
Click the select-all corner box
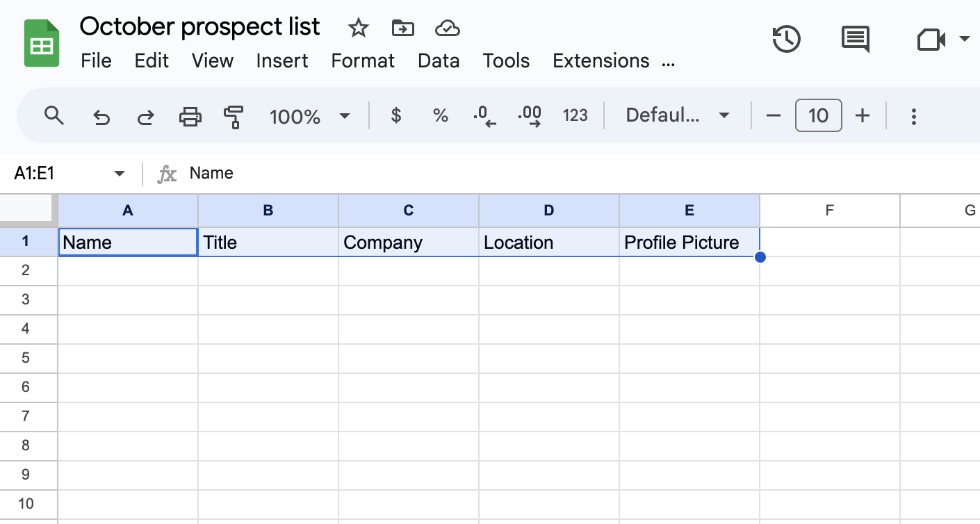28,210
